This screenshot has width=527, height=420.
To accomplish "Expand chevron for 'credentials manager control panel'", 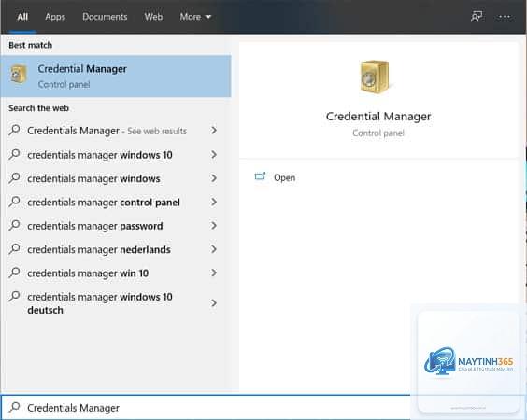I will point(214,202).
